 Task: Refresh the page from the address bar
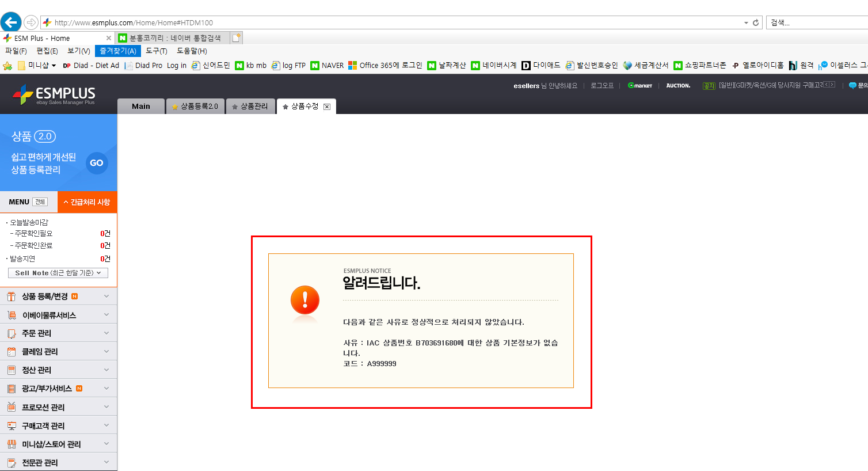(756, 22)
